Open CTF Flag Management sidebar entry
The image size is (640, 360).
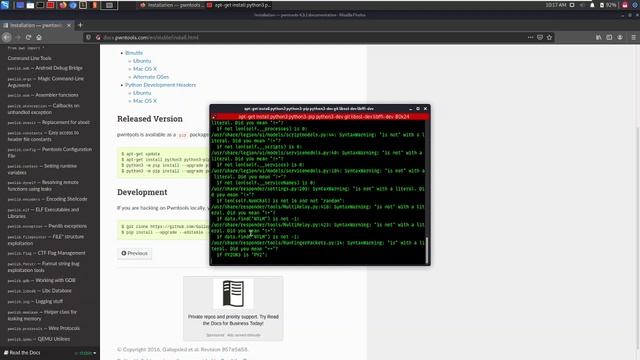pos(47,253)
